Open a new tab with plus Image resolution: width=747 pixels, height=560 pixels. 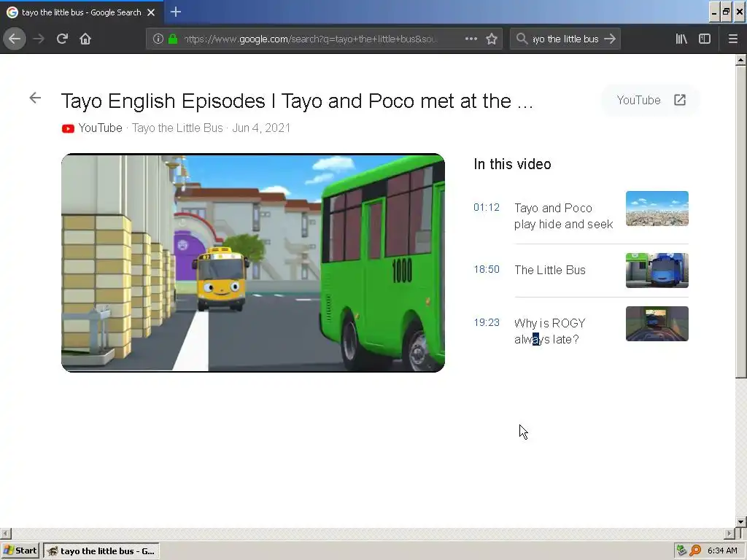click(175, 12)
